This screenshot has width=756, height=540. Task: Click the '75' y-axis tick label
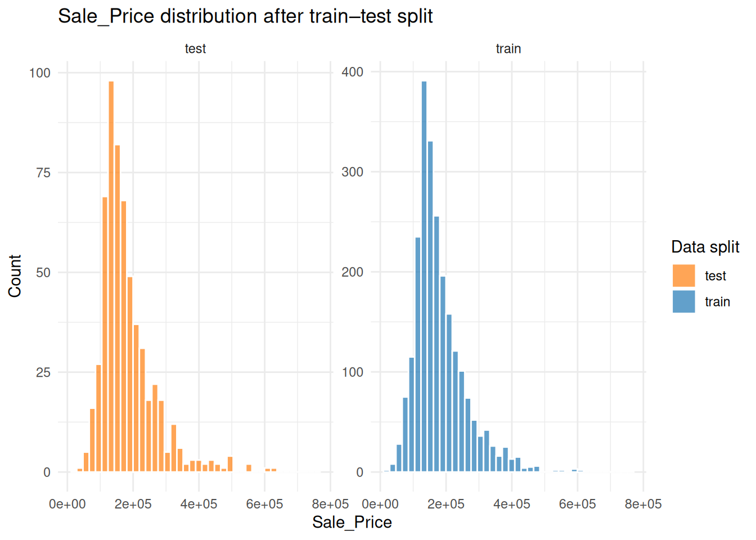tap(43, 173)
